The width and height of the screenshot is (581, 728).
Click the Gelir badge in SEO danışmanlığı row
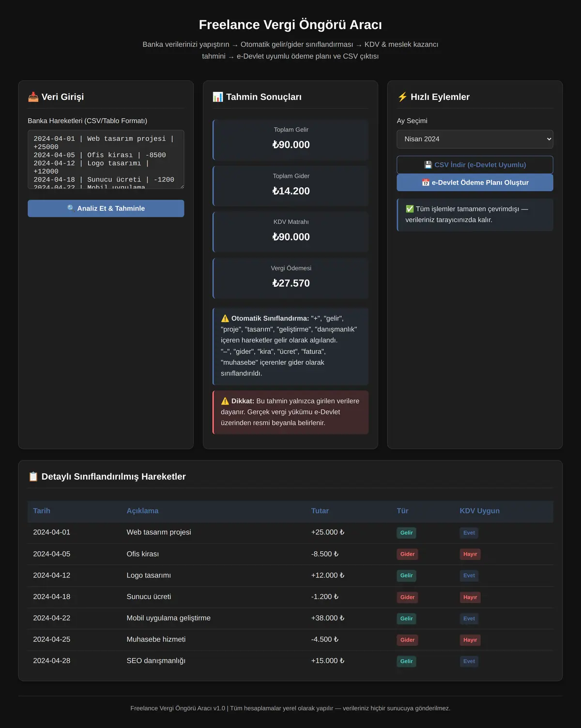pyautogui.click(x=407, y=661)
